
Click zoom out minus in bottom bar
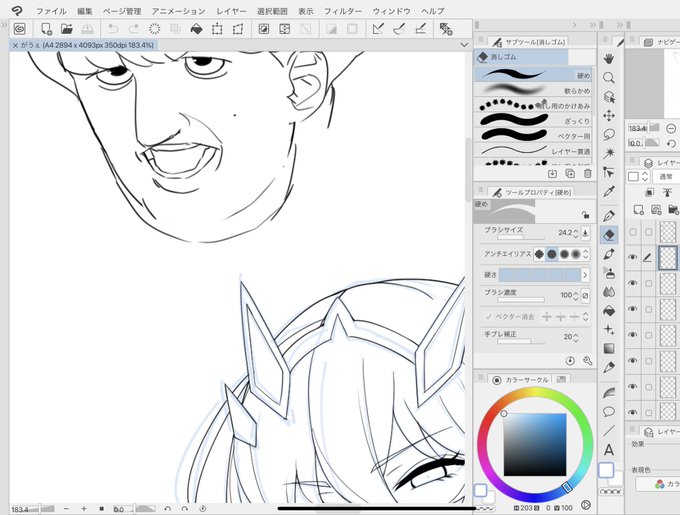click(x=66, y=509)
